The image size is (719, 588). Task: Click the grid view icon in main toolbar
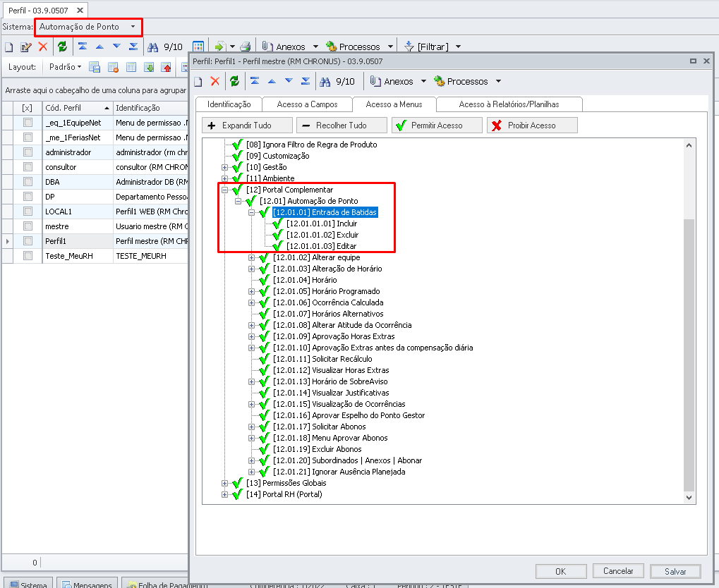(198, 47)
